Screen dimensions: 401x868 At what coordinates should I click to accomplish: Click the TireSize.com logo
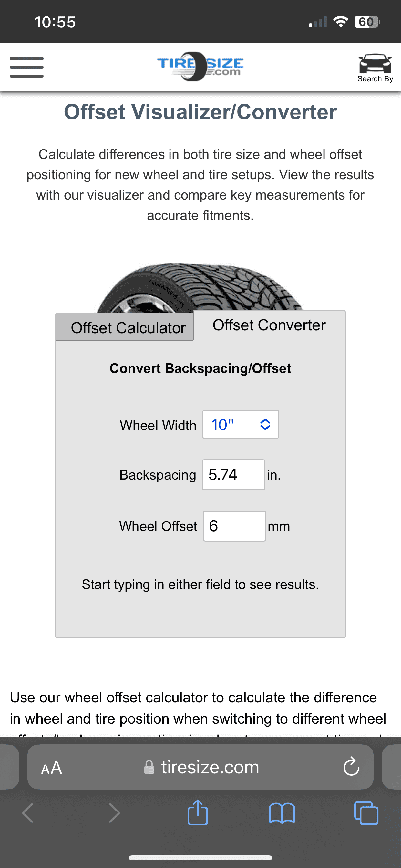tap(200, 67)
